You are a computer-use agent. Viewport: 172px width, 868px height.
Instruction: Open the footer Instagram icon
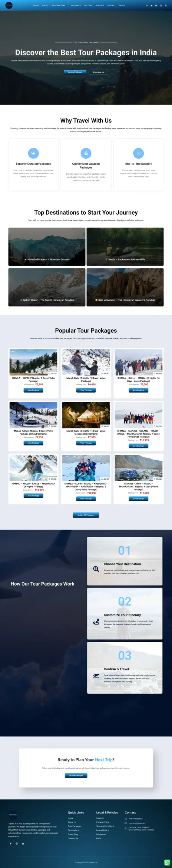17,843
